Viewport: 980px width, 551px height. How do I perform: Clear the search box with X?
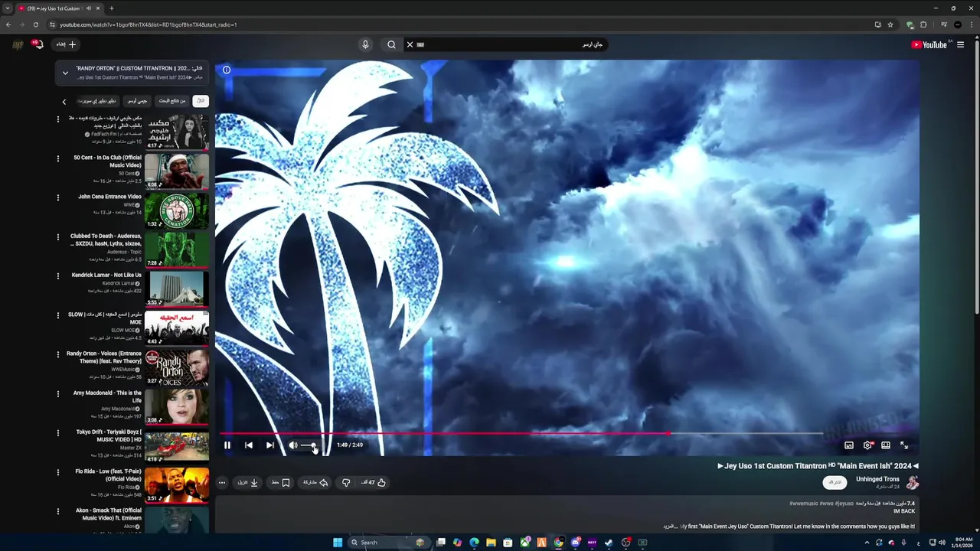pyautogui.click(x=410, y=44)
